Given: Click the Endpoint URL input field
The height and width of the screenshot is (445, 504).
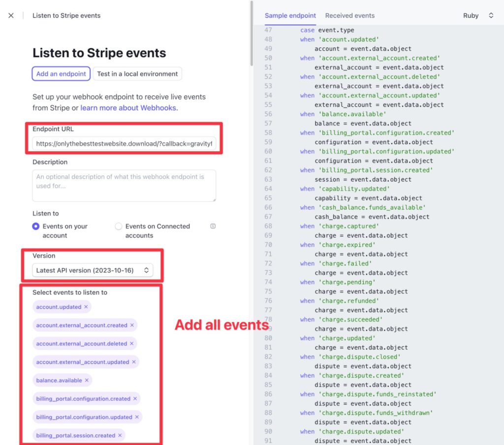Looking at the screenshot, I should [x=124, y=143].
